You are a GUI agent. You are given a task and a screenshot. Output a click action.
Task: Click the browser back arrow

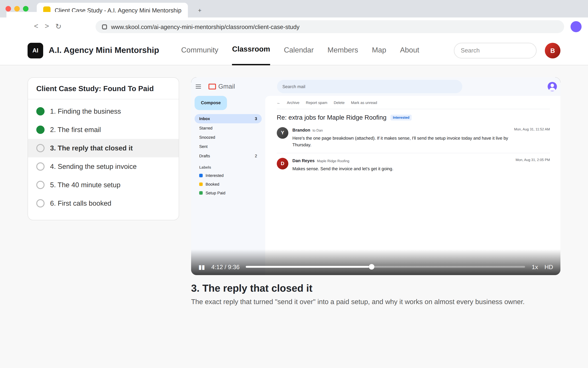[x=36, y=26]
